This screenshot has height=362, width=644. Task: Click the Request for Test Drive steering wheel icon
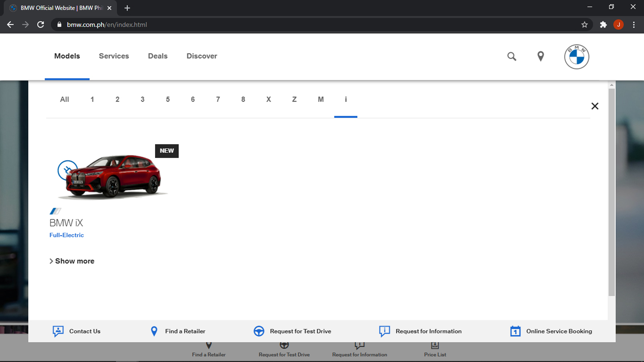tap(259, 331)
